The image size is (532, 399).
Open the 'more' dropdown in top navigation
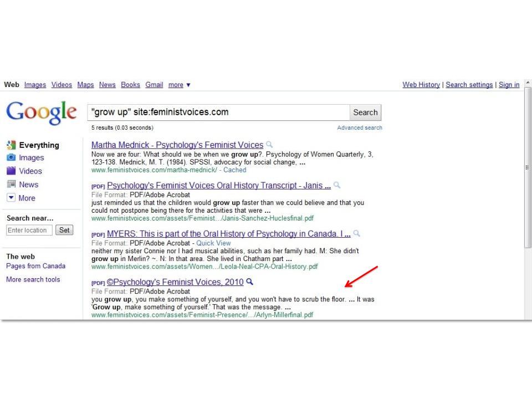[179, 85]
